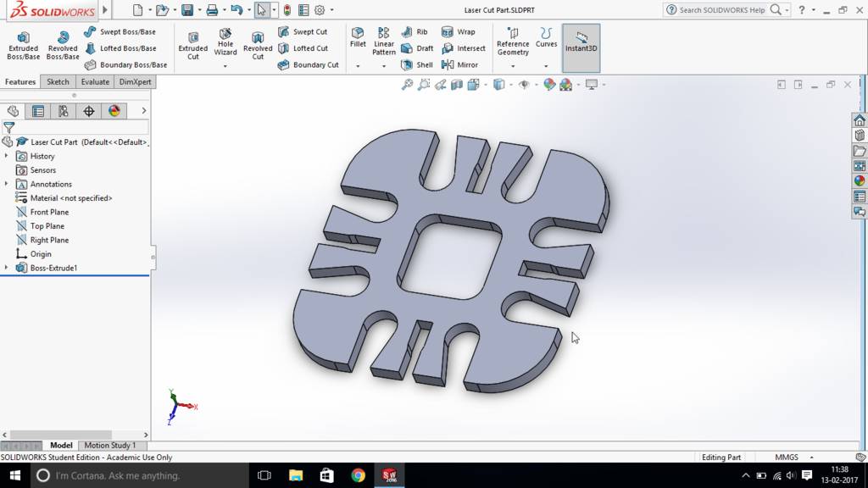
Task: Open the MMGS unit system dropdown
Action: click(811, 457)
